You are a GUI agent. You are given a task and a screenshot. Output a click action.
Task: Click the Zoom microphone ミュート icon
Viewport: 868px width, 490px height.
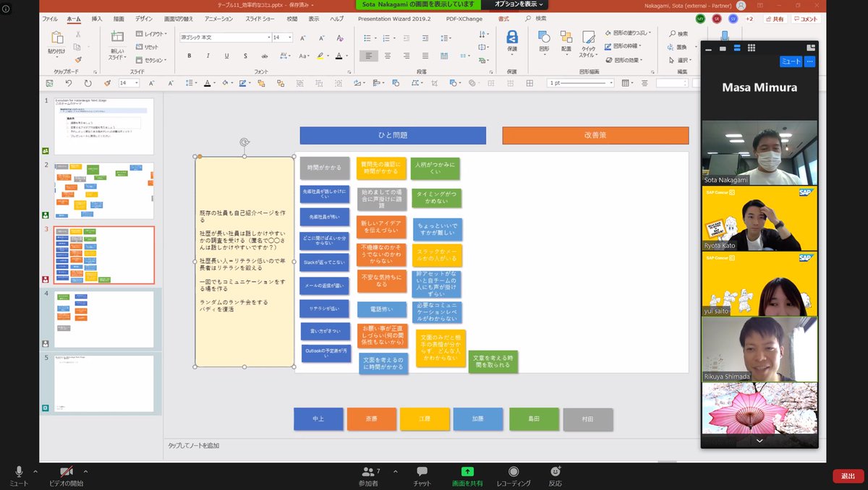click(20, 470)
